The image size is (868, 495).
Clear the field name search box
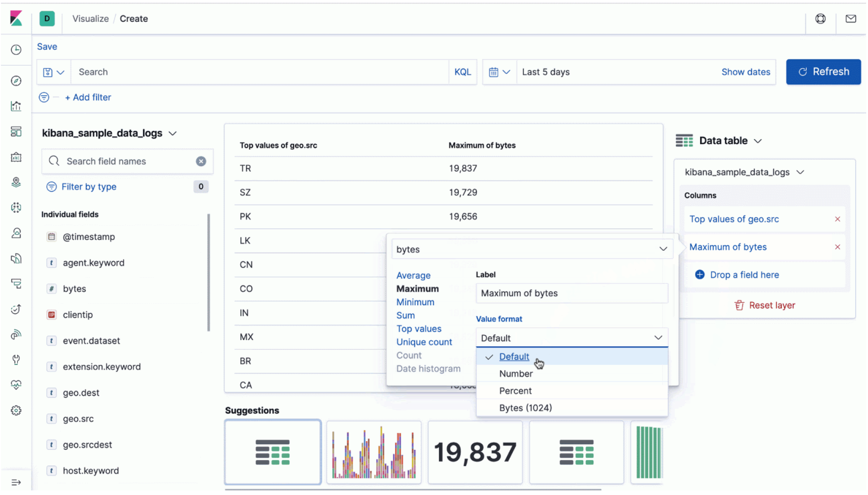tap(201, 161)
